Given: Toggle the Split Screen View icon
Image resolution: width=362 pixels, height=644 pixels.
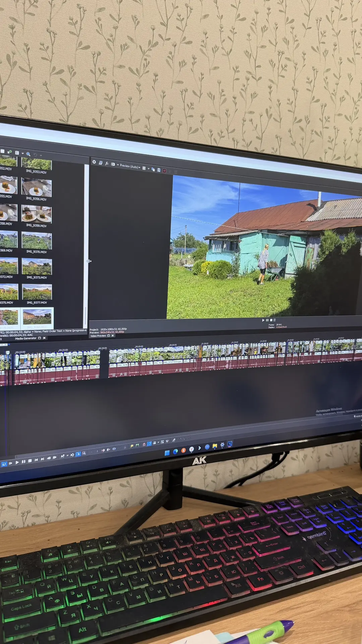Looking at the screenshot, I should (x=113, y=164).
